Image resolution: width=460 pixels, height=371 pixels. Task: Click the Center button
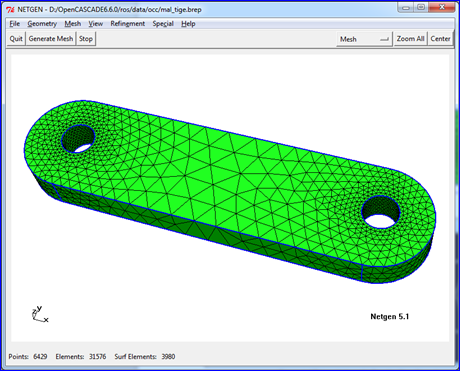point(440,39)
